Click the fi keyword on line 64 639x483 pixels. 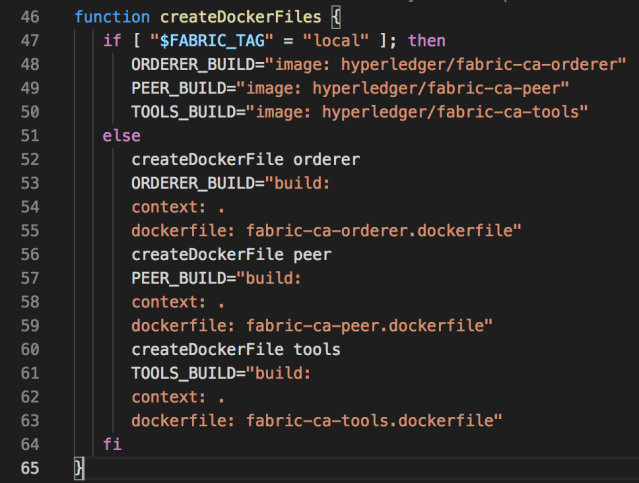pos(112,442)
